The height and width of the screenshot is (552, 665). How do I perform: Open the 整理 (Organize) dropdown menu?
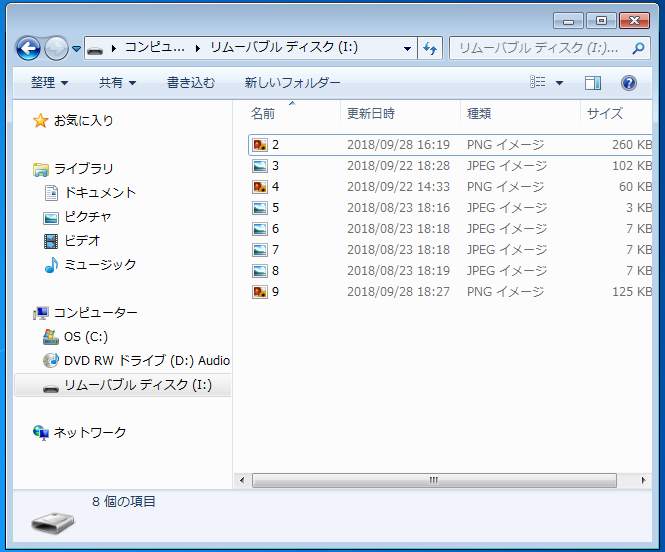coord(49,83)
